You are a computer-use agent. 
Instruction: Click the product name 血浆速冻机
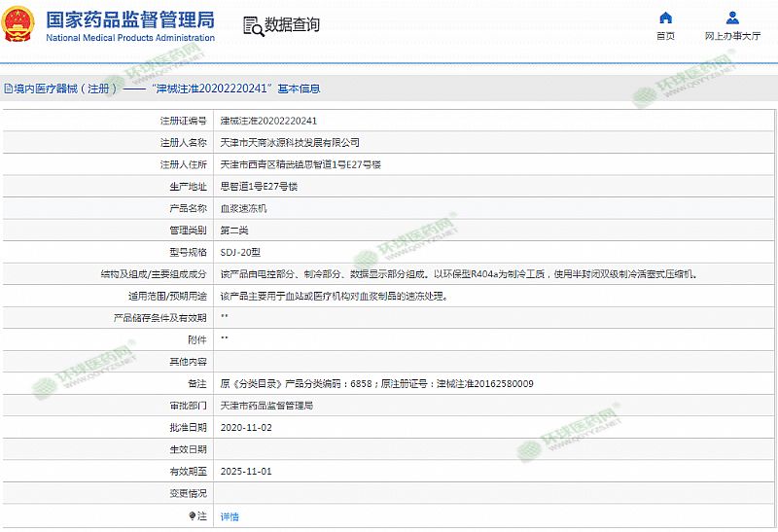click(x=243, y=208)
